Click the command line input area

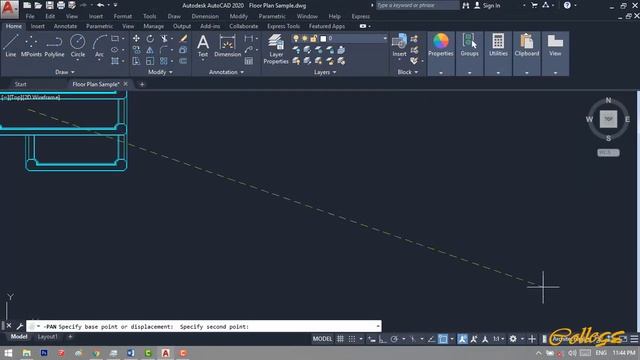click(x=204, y=327)
